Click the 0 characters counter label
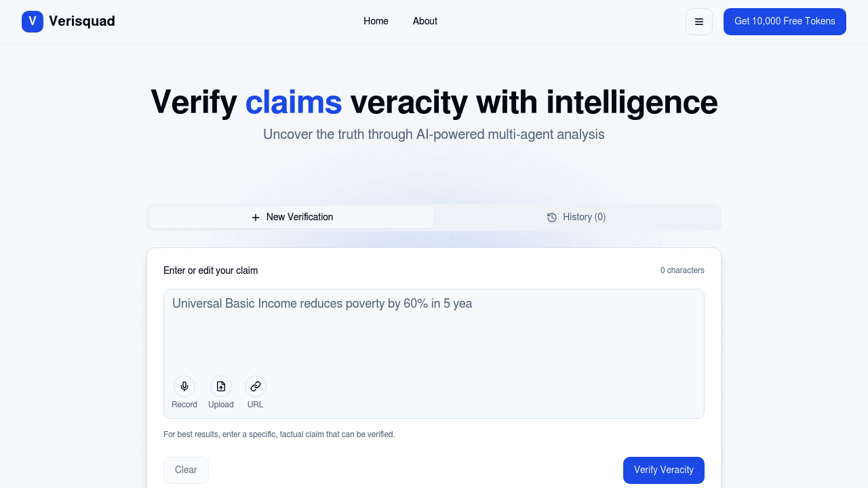The image size is (868, 488). point(682,270)
